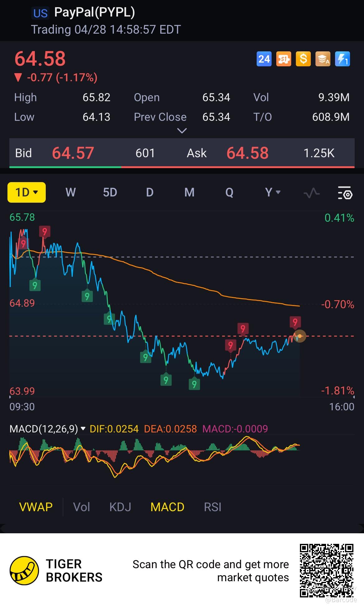Open the Y timeframe dropdown
Image resolution: width=364 pixels, height=608 pixels.
(x=273, y=192)
